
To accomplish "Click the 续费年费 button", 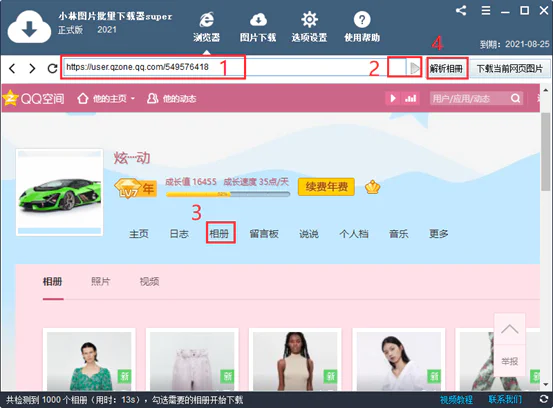I will [326, 187].
